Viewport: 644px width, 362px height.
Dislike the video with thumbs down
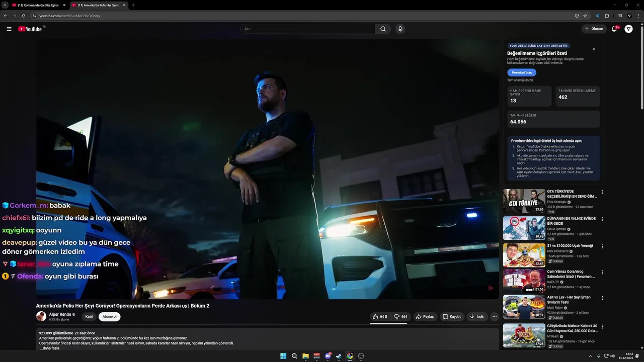[401, 317]
